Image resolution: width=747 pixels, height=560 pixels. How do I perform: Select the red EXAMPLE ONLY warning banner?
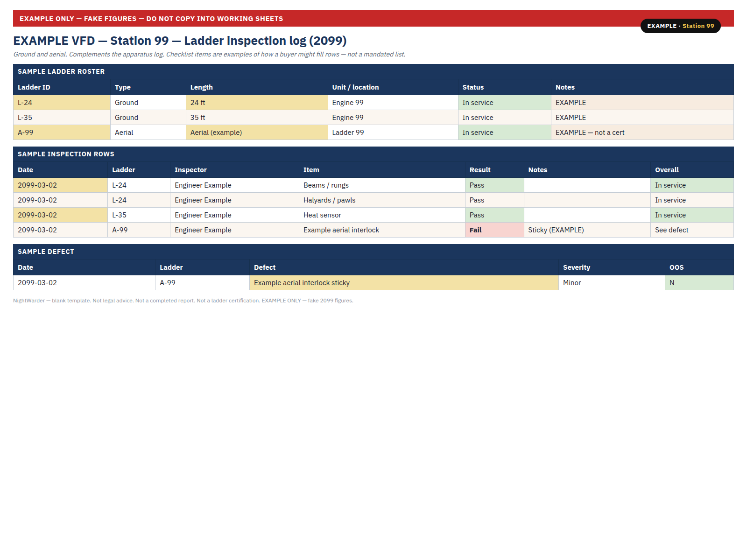click(x=373, y=19)
